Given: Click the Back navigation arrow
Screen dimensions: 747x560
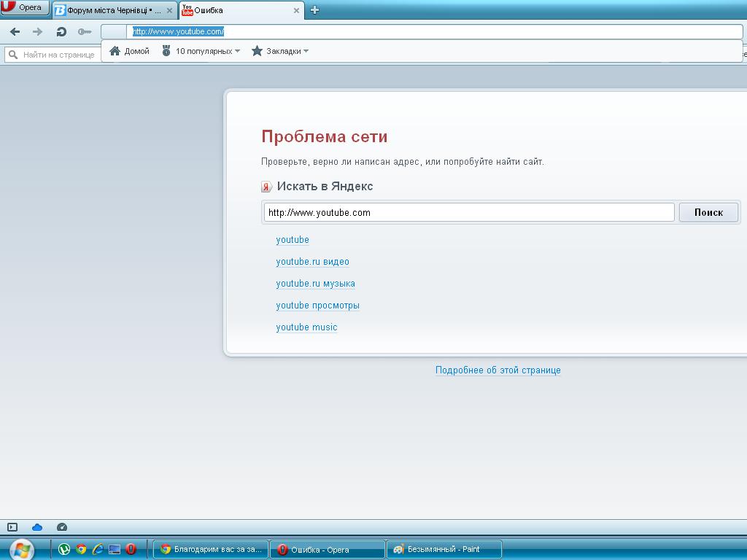Looking at the screenshot, I should pos(15,32).
